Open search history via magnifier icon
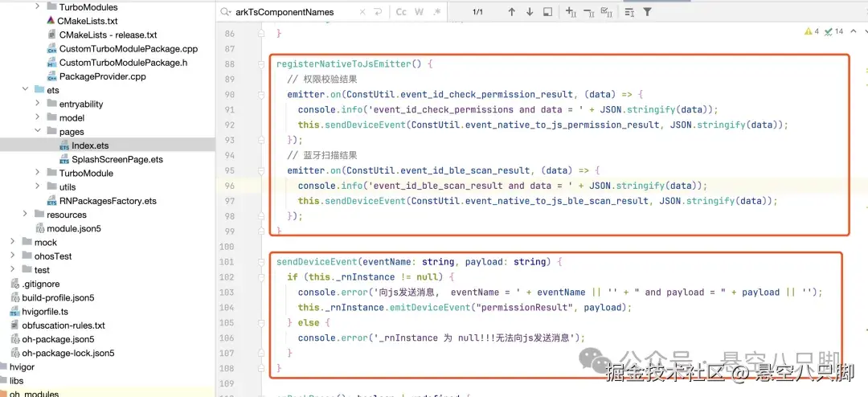The height and width of the screenshot is (397, 868). (x=226, y=11)
